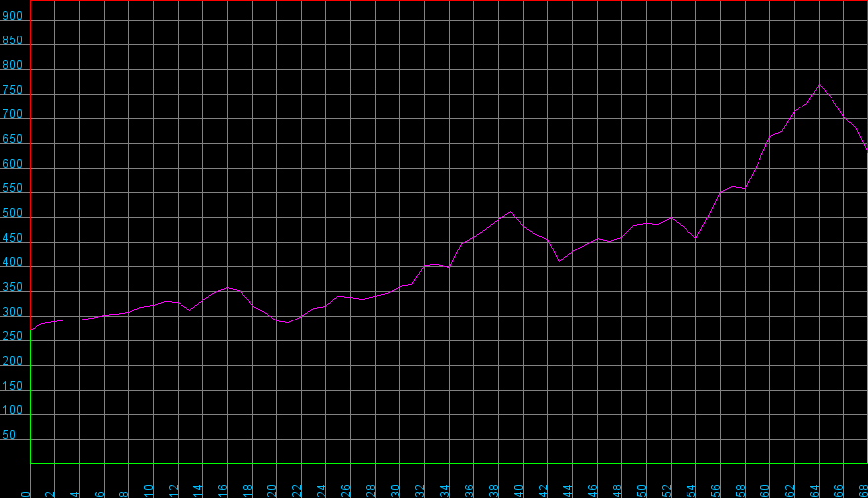Select the 500 vertical axis label
The image size is (868, 498).
pyautogui.click(x=12, y=213)
